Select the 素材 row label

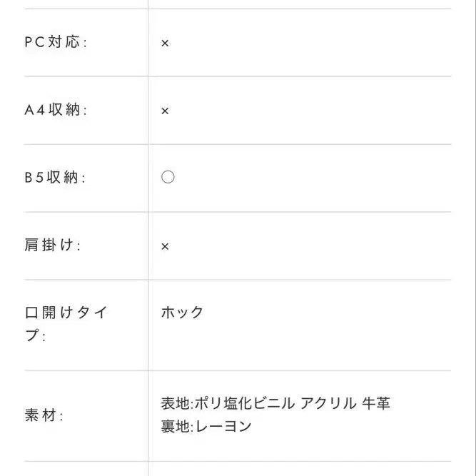tap(44, 415)
